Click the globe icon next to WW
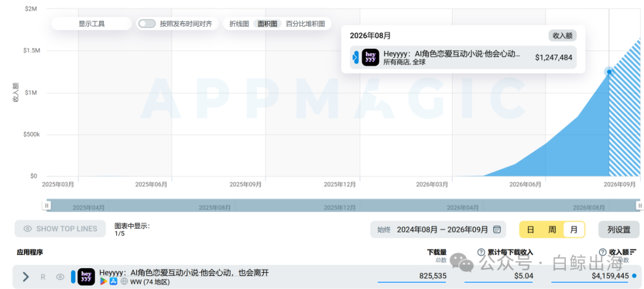The image size is (644, 289). 124,282
